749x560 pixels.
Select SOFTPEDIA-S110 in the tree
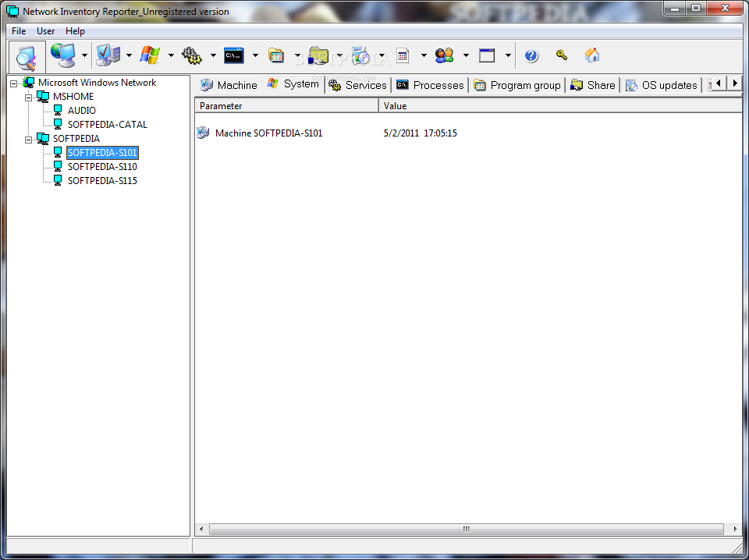coord(102,167)
